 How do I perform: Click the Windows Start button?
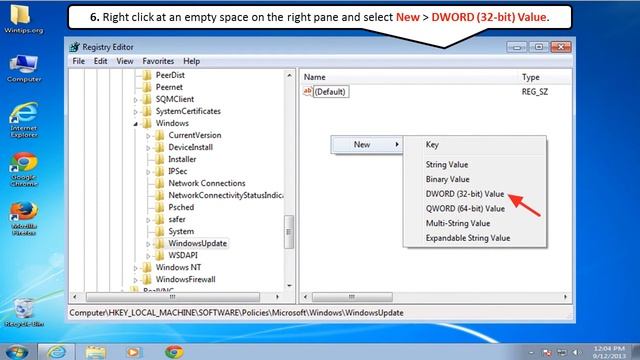(16, 352)
